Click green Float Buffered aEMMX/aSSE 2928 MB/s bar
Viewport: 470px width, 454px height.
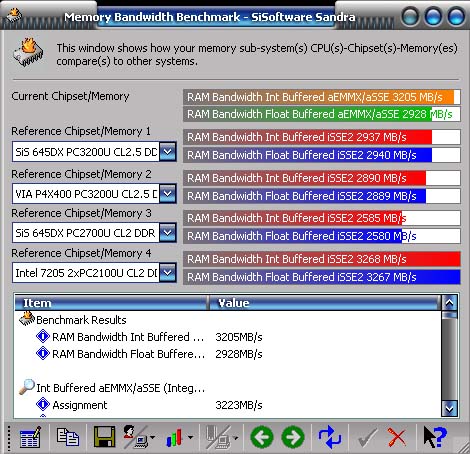[x=322, y=114]
